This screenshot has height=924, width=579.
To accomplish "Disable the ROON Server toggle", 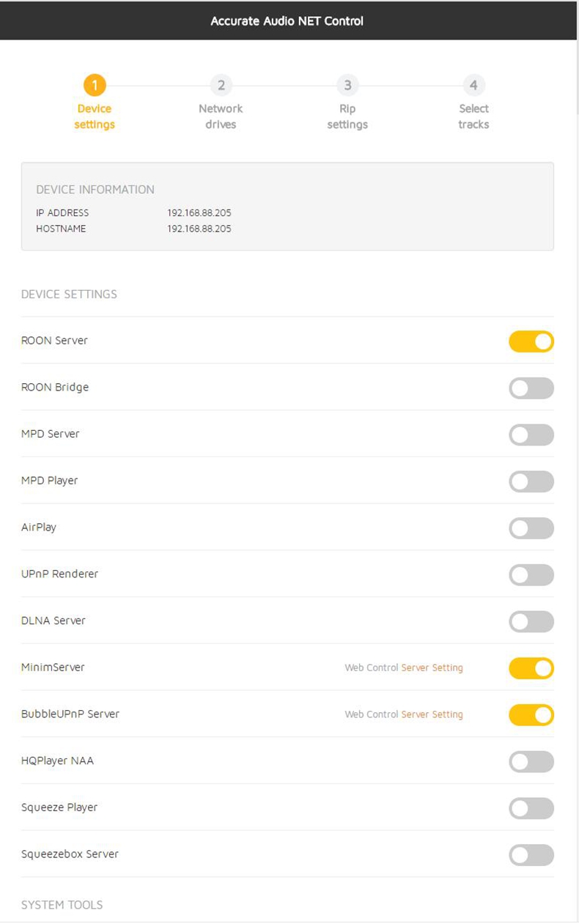I will coord(531,341).
